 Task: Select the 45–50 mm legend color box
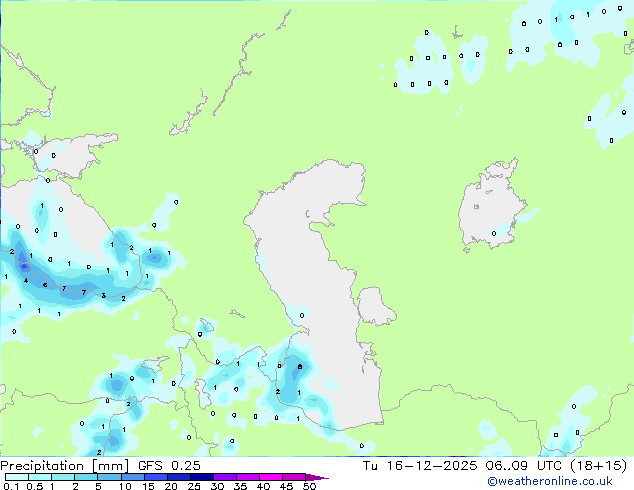pos(294,477)
